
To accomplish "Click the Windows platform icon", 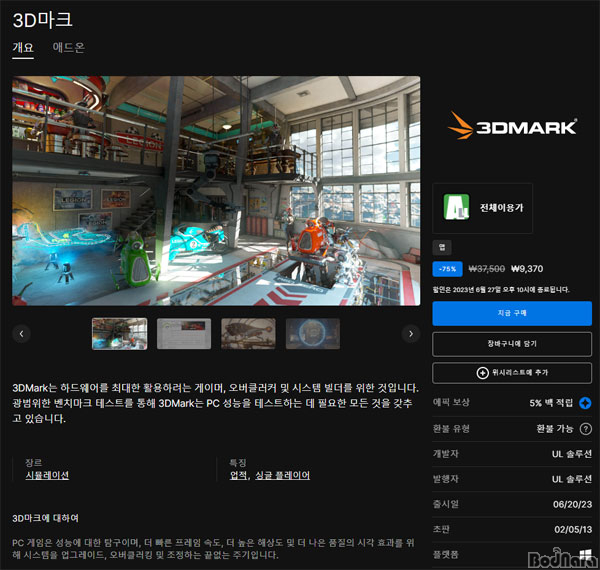I will point(585,555).
